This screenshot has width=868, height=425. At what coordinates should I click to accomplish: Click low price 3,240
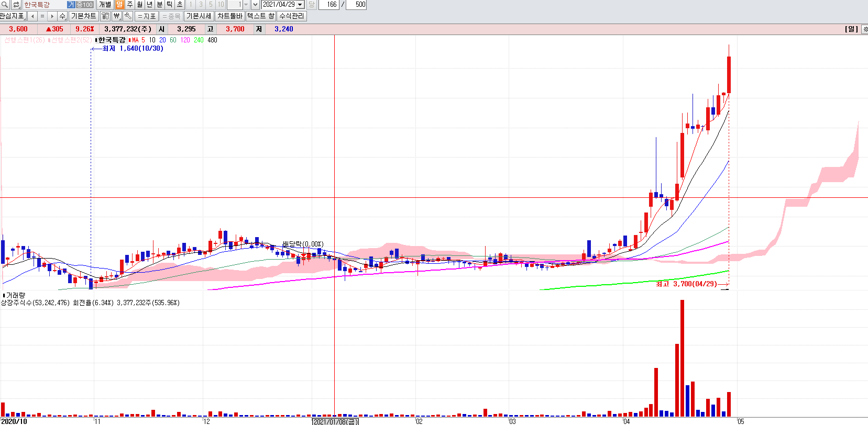[284, 29]
